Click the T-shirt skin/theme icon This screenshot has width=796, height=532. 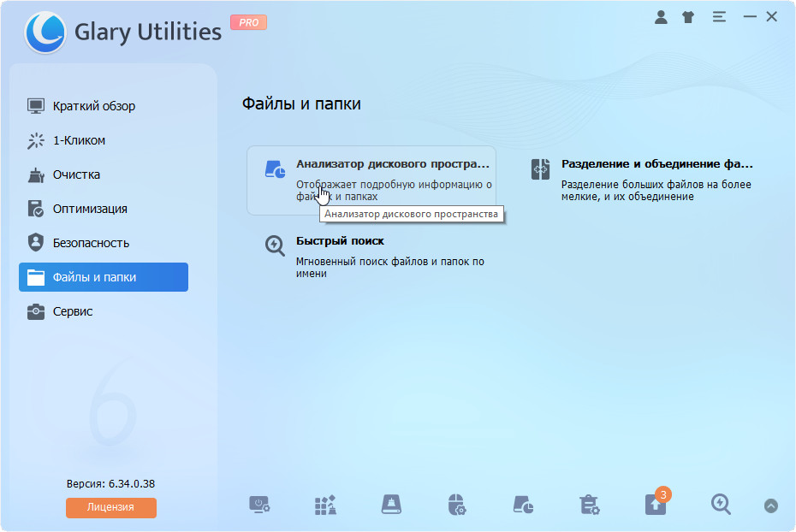point(689,16)
